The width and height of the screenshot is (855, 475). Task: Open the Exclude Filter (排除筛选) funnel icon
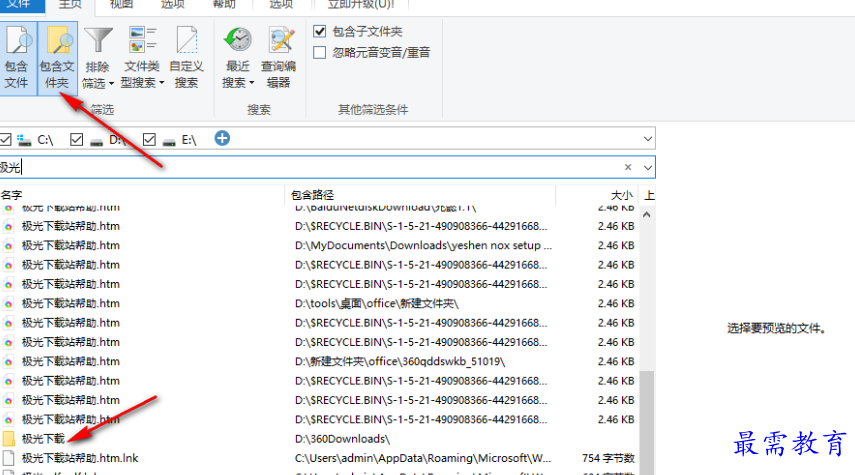(98, 41)
